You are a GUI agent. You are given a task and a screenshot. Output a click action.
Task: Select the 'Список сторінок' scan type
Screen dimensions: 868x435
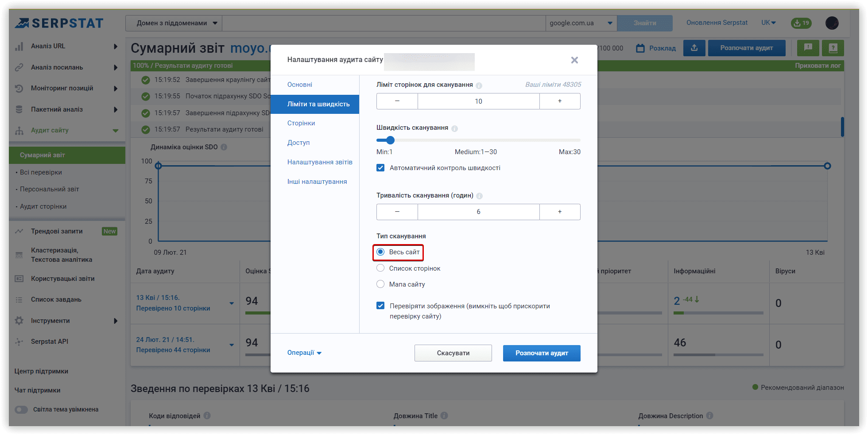pyautogui.click(x=380, y=268)
